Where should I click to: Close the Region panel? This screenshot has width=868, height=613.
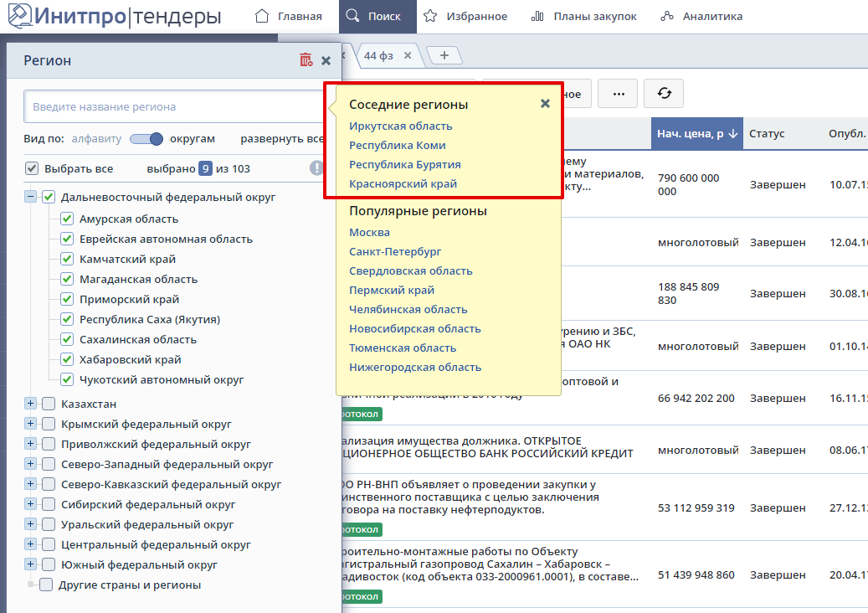(x=326, y=60)
